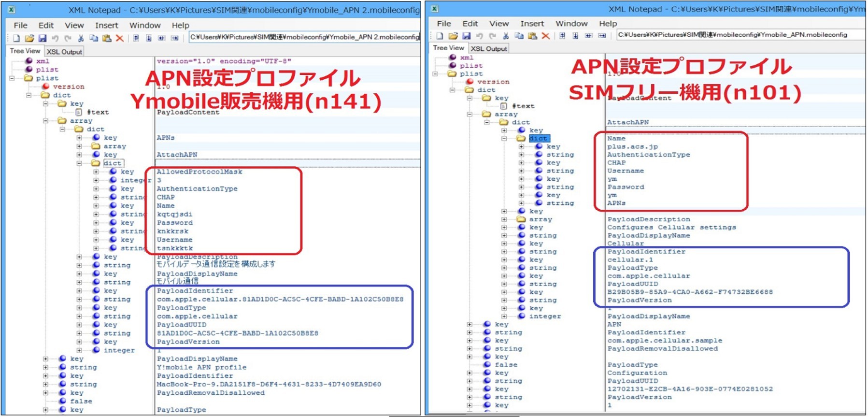Viewport: 868px width, 417px height.
Task: Click Nudge Up icon in Ymobile_APN 2 window
Action: pos(136,38)
